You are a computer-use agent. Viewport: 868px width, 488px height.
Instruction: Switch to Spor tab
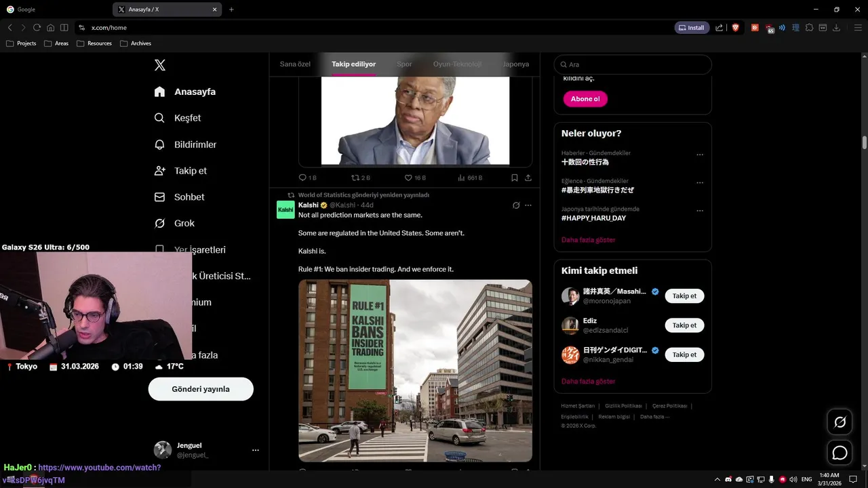click(404, 64)
